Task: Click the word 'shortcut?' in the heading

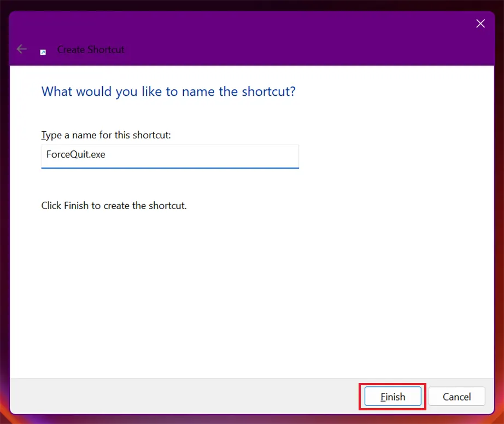Action: [269, 92]
